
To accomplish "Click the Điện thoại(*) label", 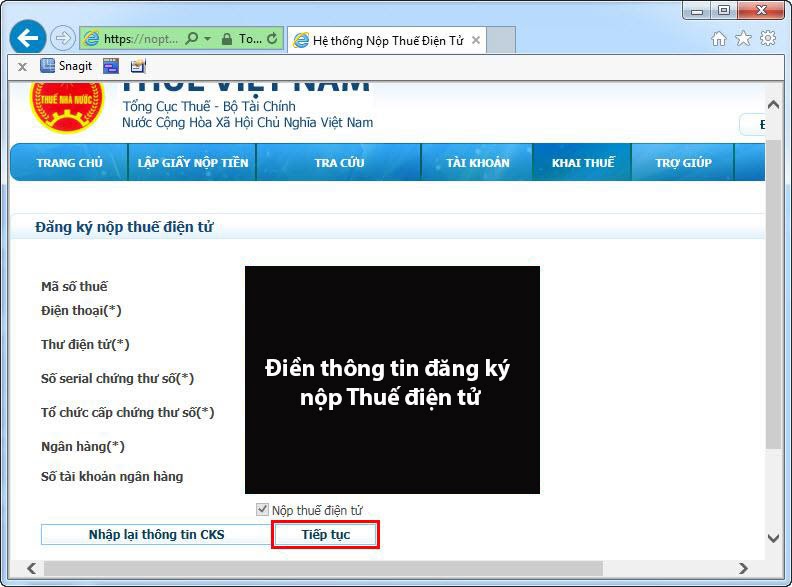I will [81, 310].
